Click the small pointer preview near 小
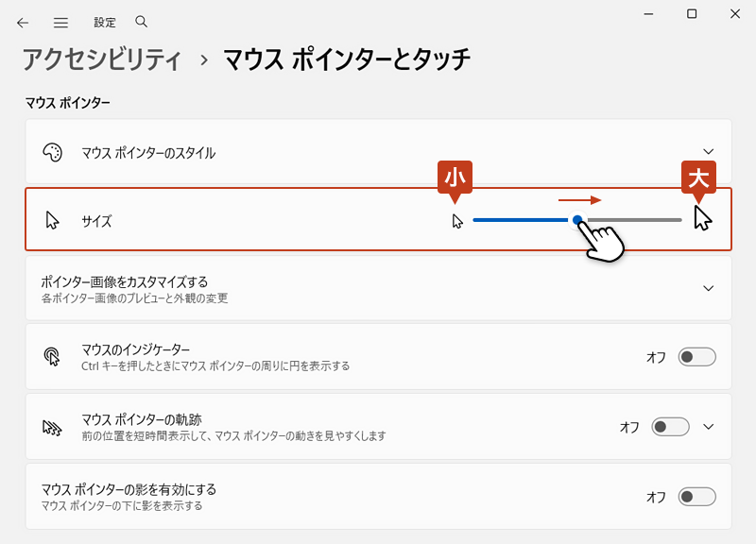Screen dimensions: 756x544 coord(456,222)
